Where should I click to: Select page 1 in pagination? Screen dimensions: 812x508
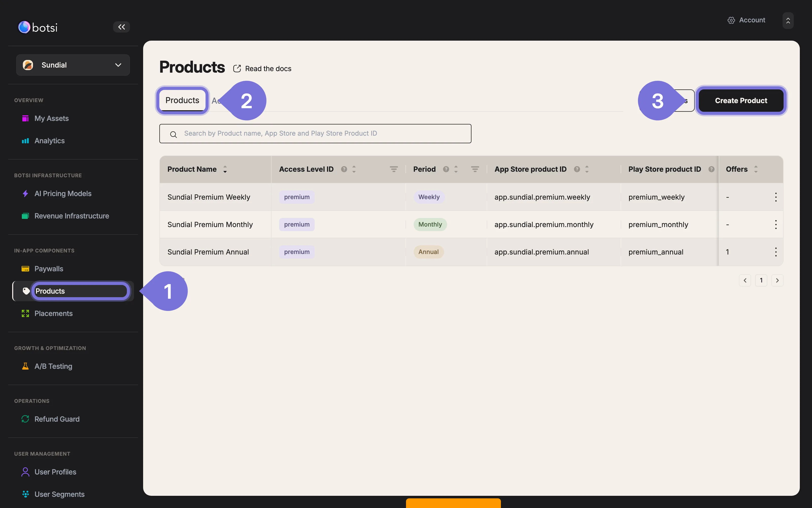[761, 280]
